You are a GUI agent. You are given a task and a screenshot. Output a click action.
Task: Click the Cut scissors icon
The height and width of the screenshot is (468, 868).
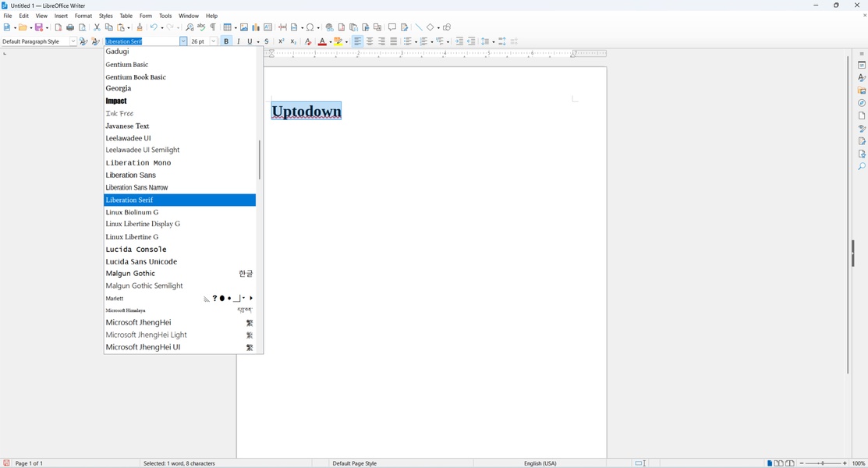[x=97, y=27]
